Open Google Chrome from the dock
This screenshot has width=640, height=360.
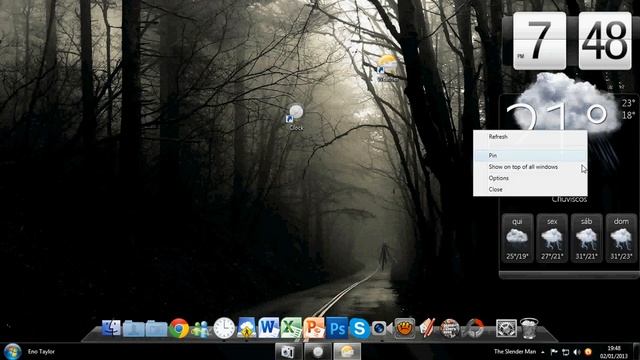click(x=179, y=329)
